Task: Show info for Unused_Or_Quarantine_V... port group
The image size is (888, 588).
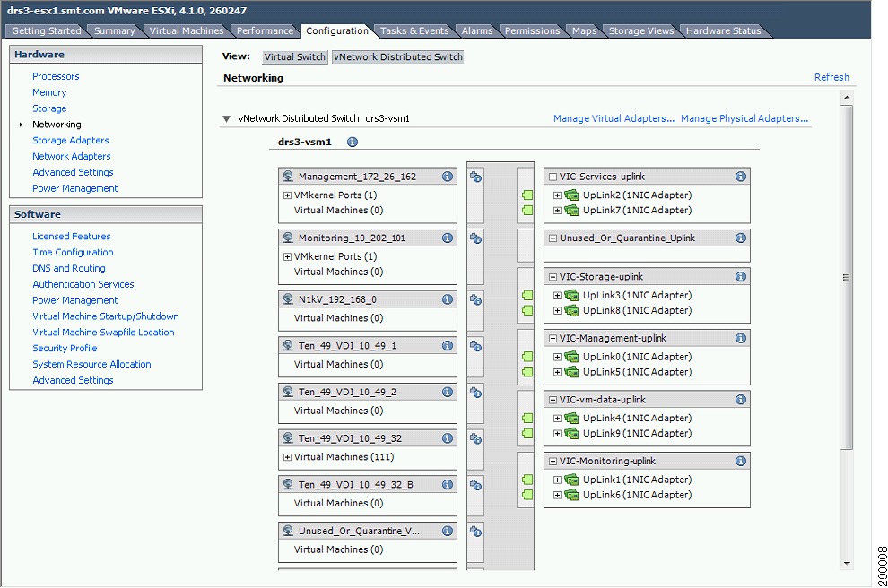Action: [448, 531]
